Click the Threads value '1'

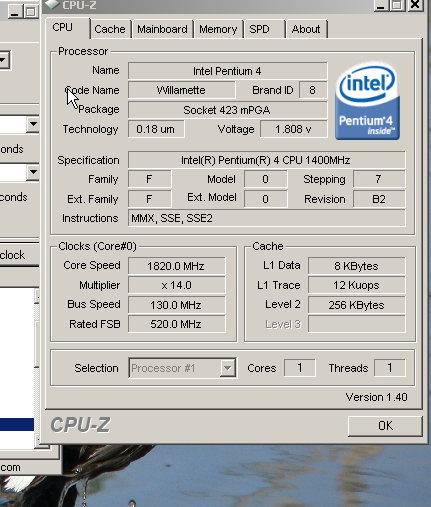(x=389, y=368)
